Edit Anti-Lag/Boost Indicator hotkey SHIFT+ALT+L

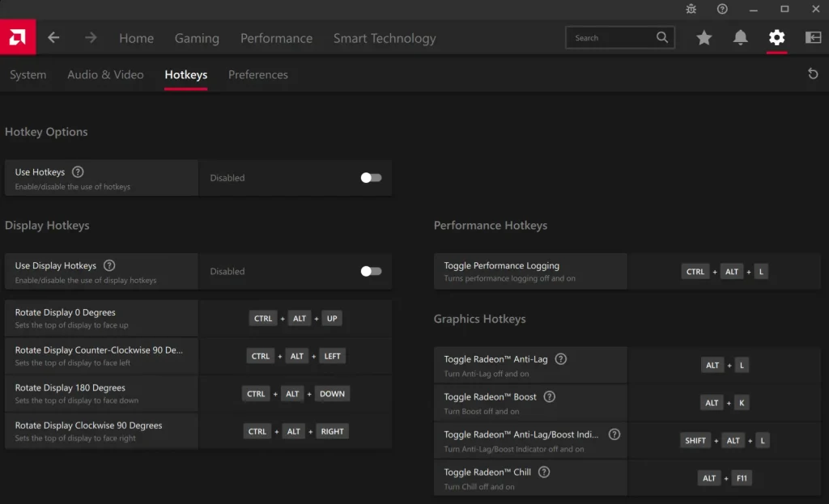[x=724, y=440]
